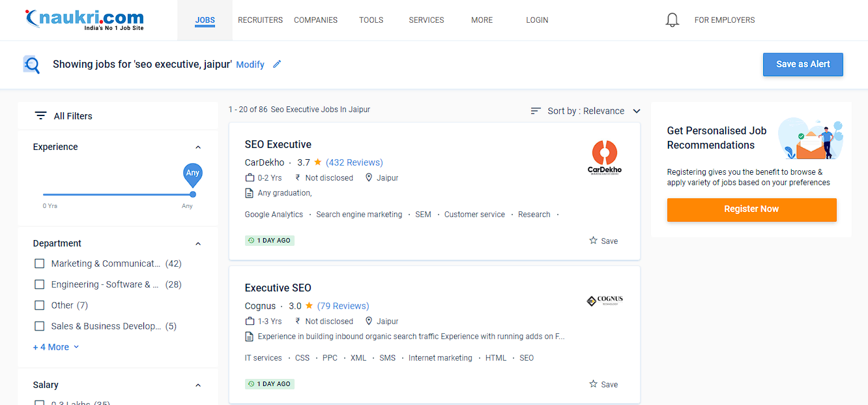Viewport: 868px width, 405px height.
Task: Click the magnifier search icon
Action: (x=31, y=64)
